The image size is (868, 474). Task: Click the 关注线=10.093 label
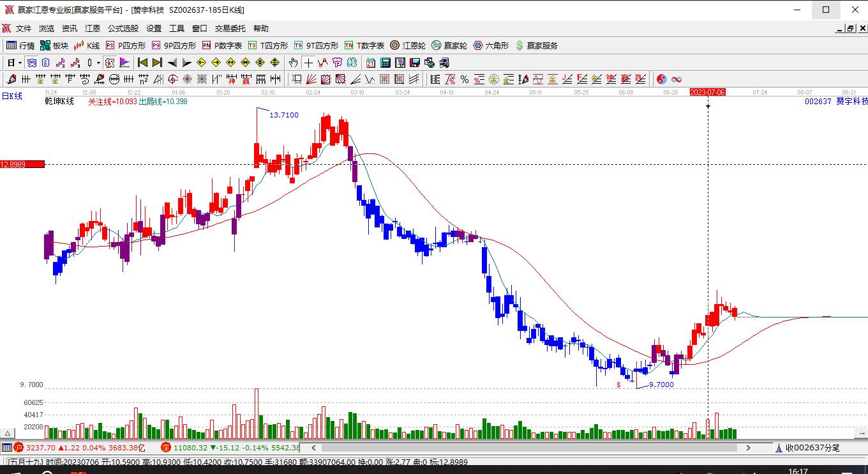(x=112, y=101)
